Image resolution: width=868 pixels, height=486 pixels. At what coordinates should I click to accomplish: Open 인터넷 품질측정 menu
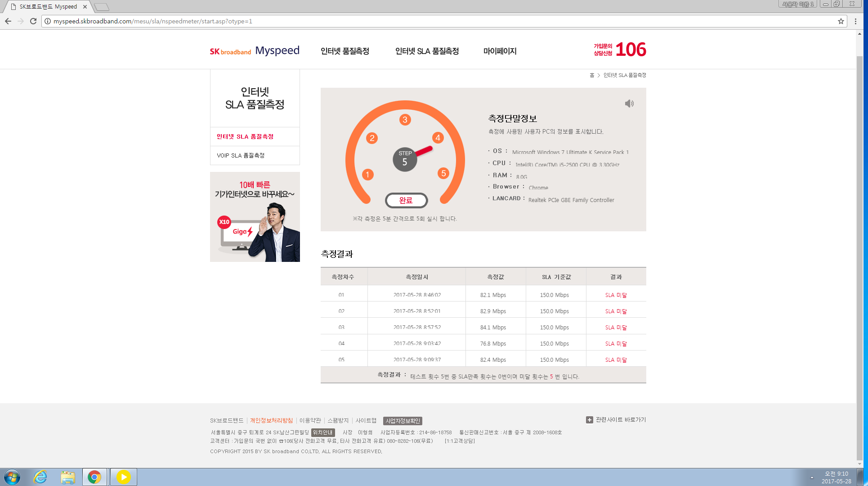(x=345, y=51)
